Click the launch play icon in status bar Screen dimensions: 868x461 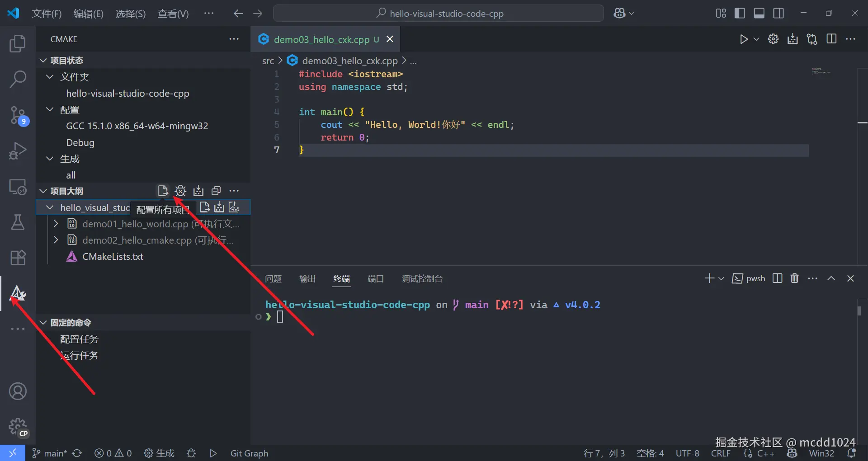tap(213, 453)
